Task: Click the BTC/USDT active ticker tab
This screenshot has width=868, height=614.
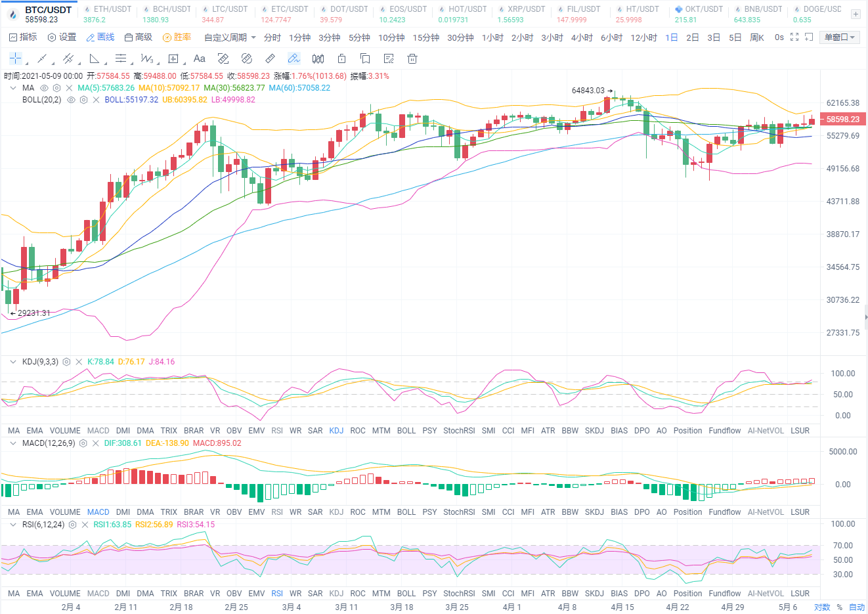Action: (x=39, y=14)
